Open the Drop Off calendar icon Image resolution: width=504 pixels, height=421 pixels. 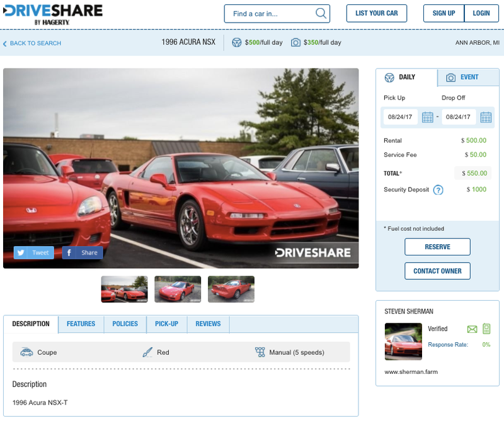point(486,117)
